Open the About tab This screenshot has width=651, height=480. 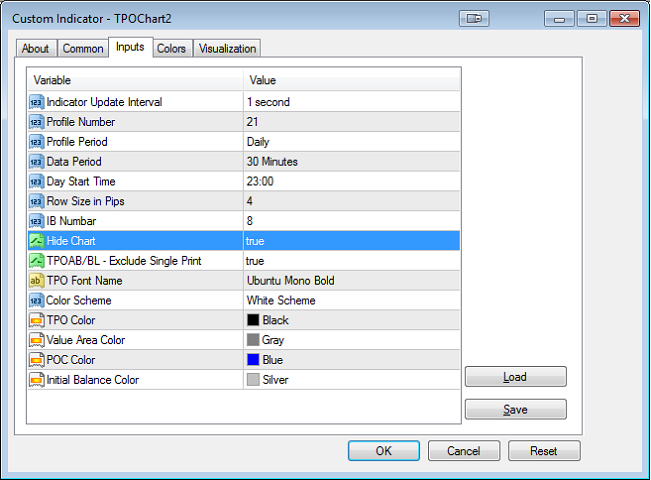(35, 49)
